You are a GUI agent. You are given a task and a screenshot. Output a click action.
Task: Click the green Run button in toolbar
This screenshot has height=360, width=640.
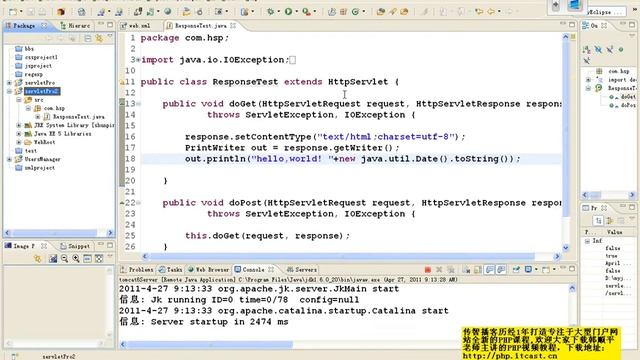(x=288, y=12)
